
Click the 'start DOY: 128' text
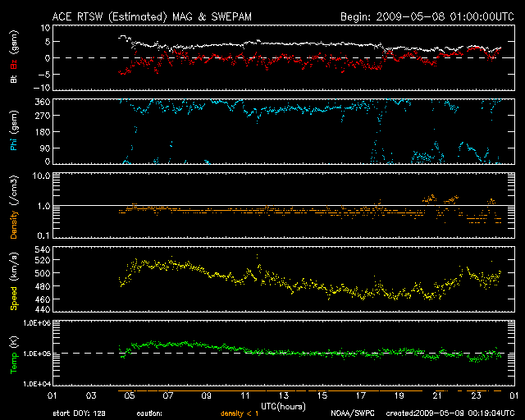(x=79, y=413)
